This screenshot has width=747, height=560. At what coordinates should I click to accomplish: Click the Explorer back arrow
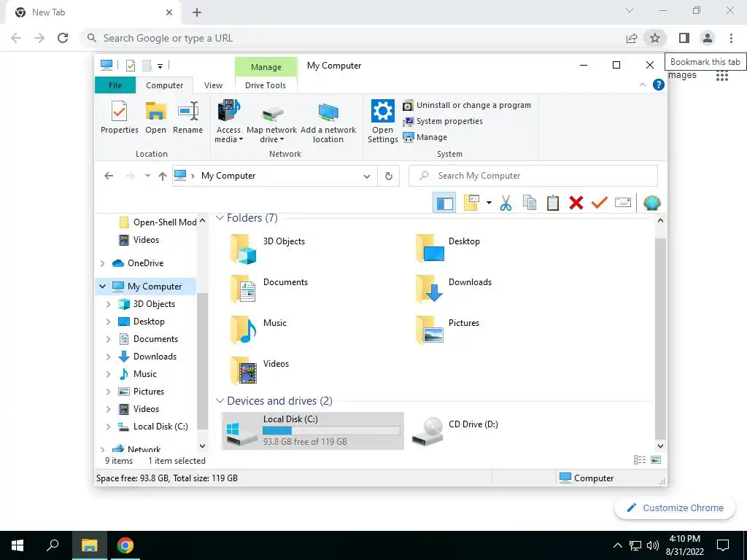(x=109, y=176)
